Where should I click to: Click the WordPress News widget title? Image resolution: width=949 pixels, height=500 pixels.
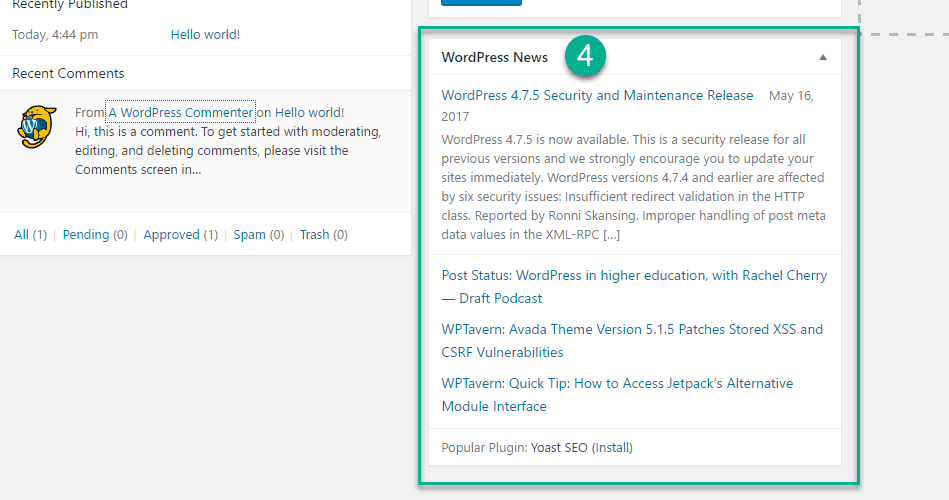point(494,57)
